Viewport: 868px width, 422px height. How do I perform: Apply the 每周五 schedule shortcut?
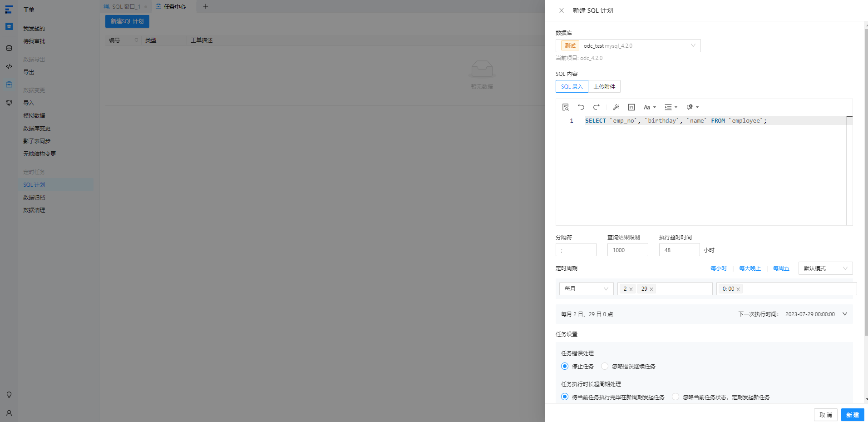coord(781,268)
